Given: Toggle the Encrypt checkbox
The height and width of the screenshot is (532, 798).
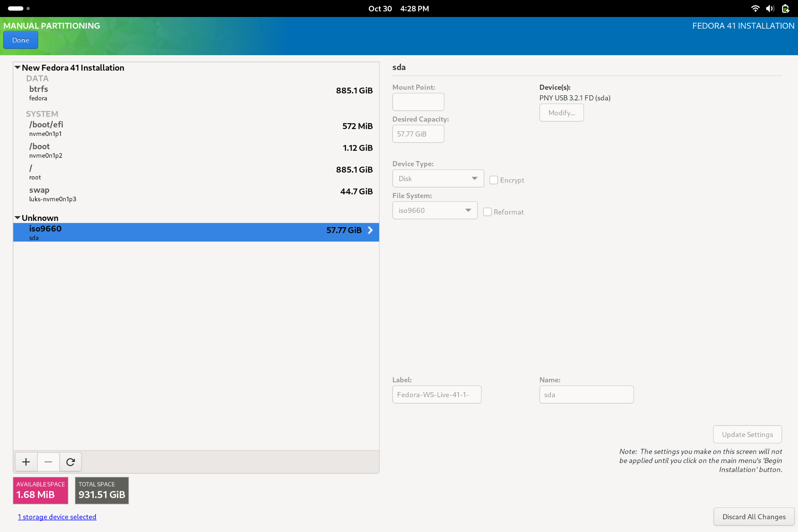Looking at the screenshot, I should (493, 180).
